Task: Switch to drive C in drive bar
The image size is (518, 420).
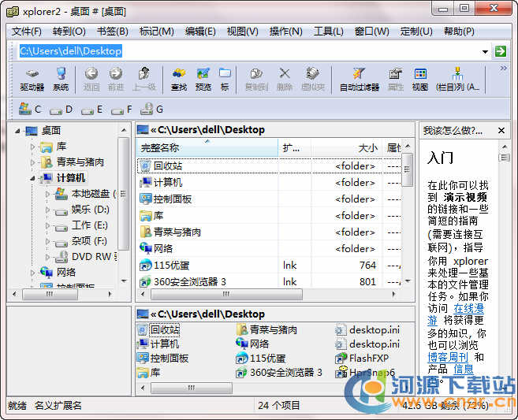Action: coord(30,109)
